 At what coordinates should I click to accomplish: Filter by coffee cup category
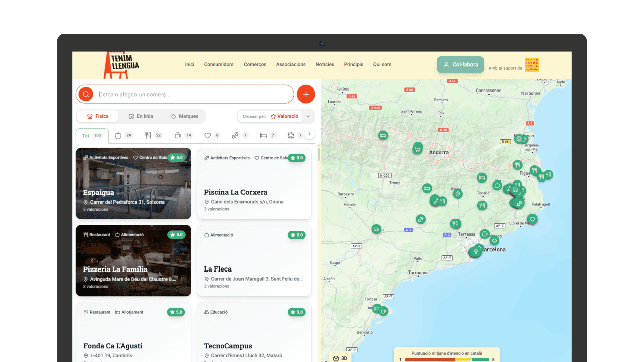pos(183,135)
